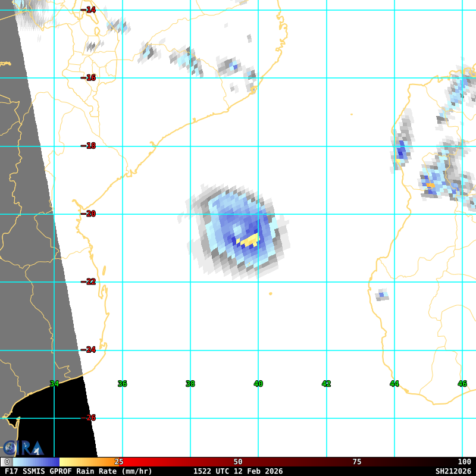Click the -18 latitude label

88,146
